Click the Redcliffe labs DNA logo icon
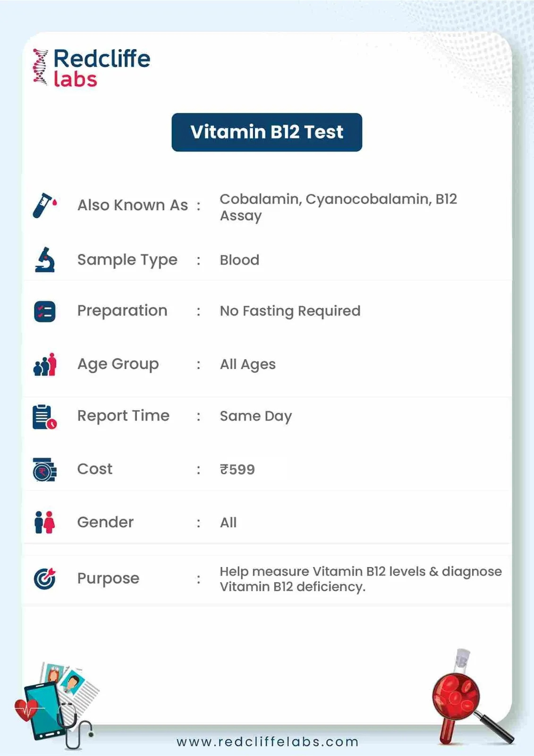The height and width of the screenshot is (756, 534). click(x=41, y=67)
